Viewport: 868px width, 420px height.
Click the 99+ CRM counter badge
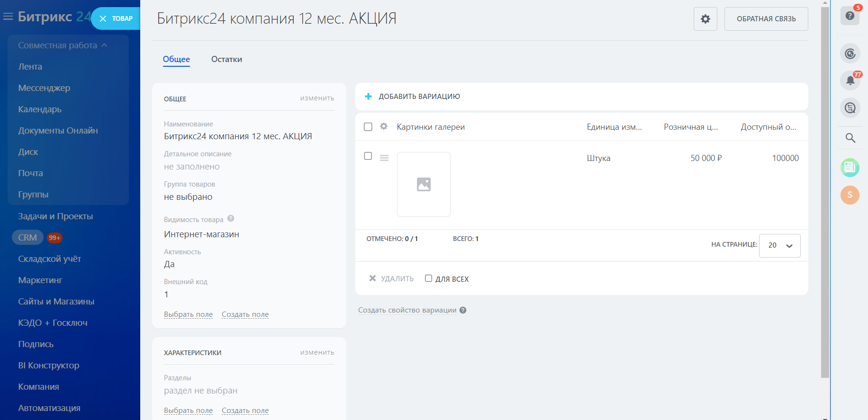click(54, 238)
